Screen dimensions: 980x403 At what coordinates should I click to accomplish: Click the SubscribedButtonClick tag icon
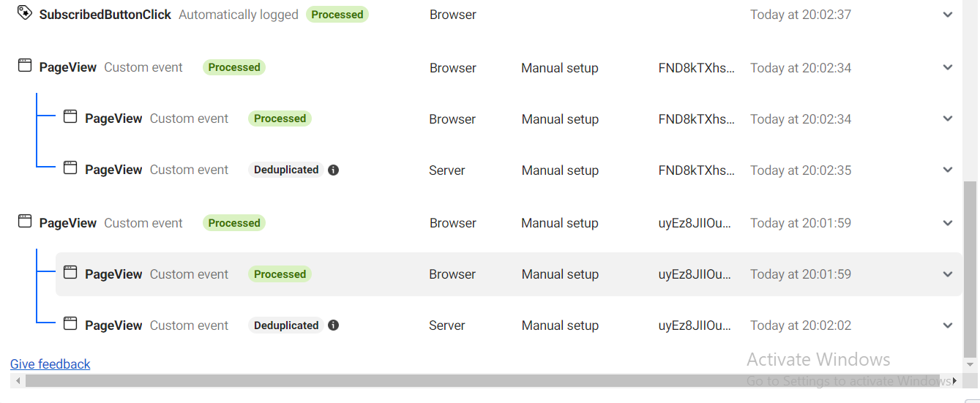(x=25, y=13)
